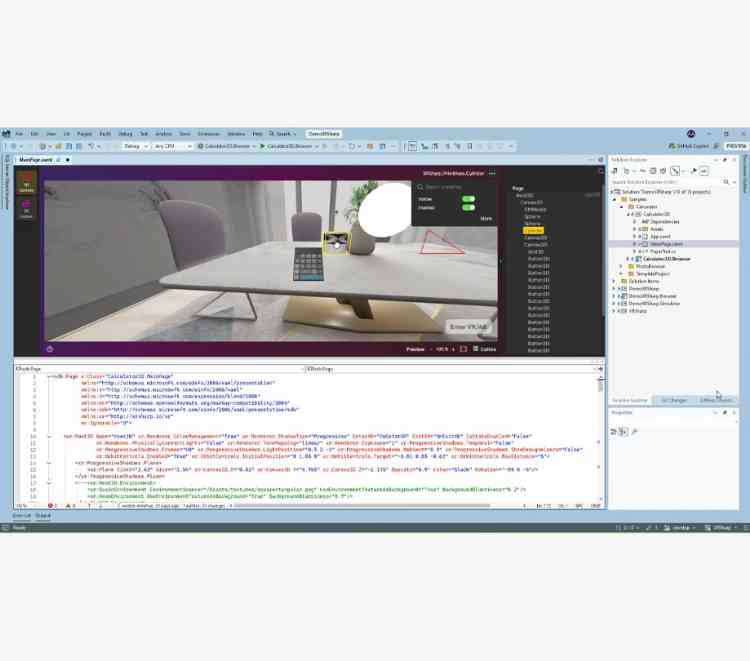Click the Search box in the title bar
Screen dimensions: 750x661
(x=283, y=134)
